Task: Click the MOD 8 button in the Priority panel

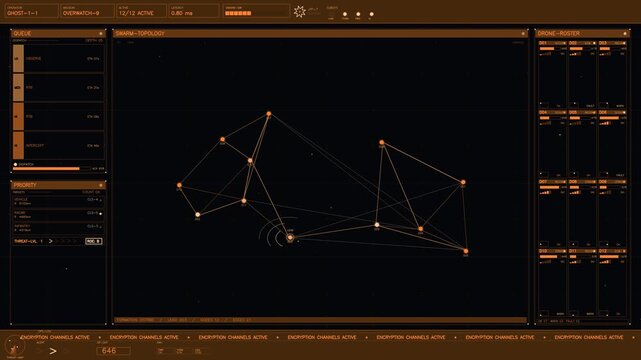Action: 93,241
